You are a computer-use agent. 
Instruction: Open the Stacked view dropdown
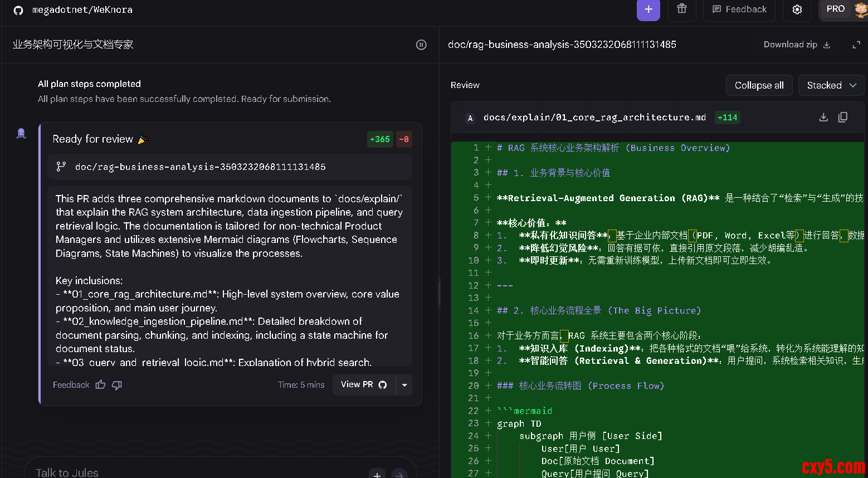click(831, 85)
